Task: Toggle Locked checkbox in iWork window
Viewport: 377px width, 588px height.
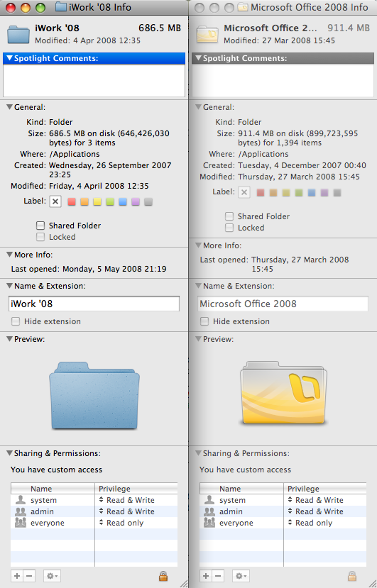Action: click(x=40, y=237)
